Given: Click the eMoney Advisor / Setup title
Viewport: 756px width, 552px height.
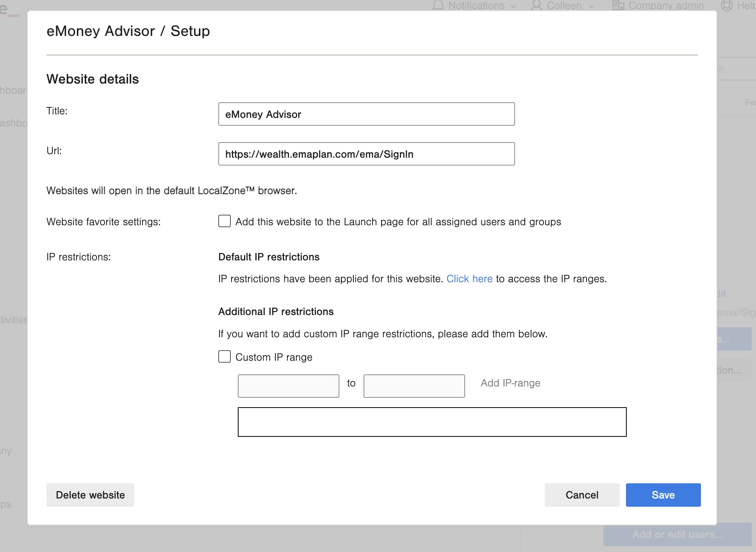Looking at the screenshot, I should point(128,31).
